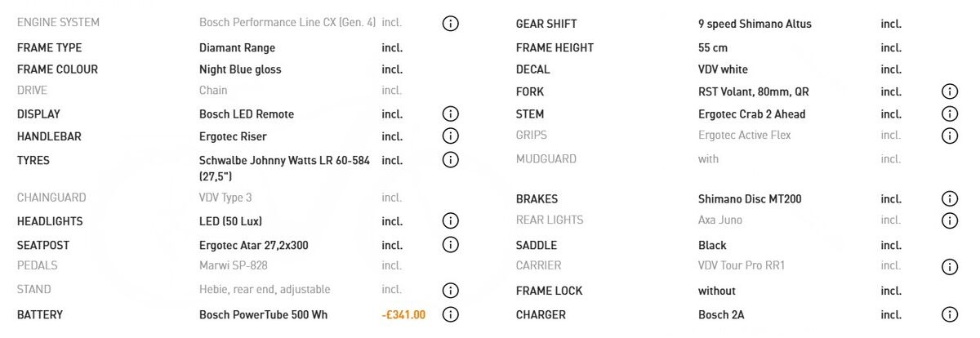The width and height of the screenshot is (980, 338).
Task: Click info icon for LED headlights row
Action: point(450,221)
